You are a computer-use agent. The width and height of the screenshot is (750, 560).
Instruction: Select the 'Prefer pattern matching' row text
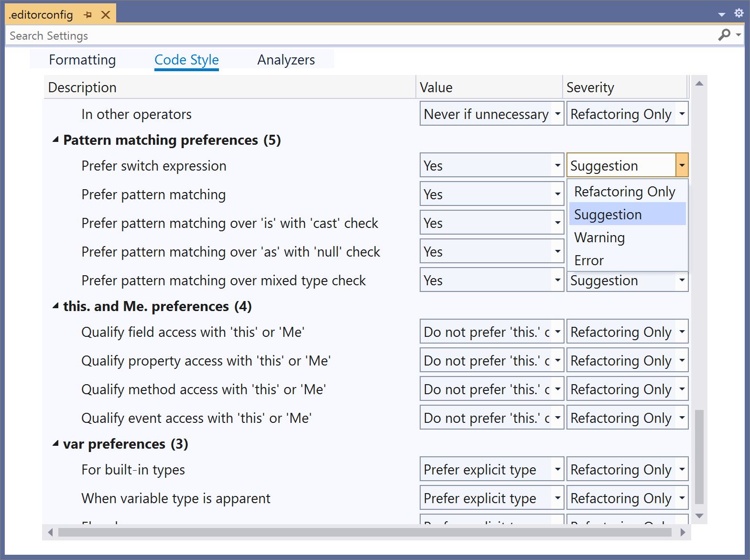[x=153, y=194]
